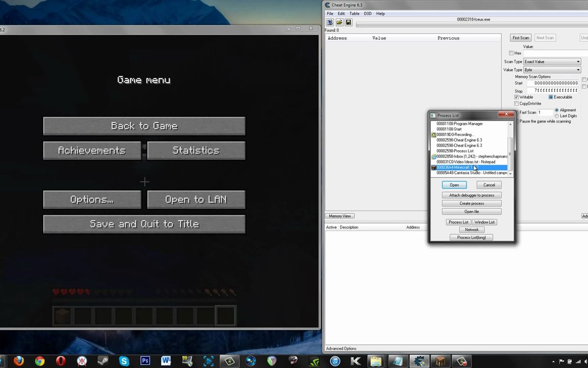Enable the Hex checkbox
The width and height of the screenshot is (588, 368).
511,53
